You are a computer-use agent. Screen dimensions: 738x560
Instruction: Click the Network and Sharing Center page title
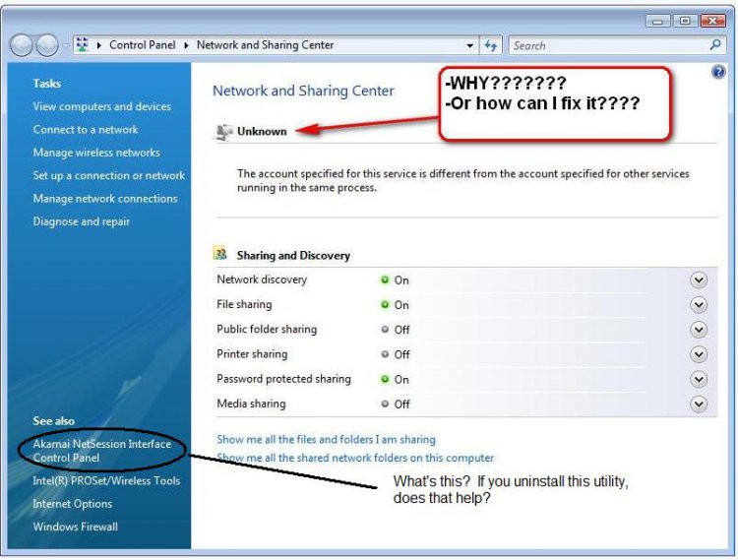tap(303, 91)
